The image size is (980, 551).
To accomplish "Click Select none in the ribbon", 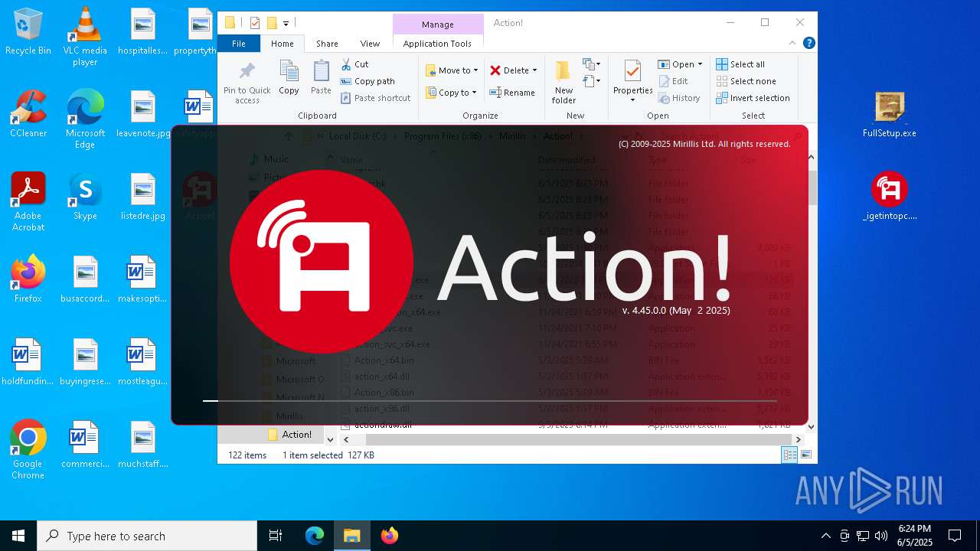I will pyautogui.click(x=746, y=81).
